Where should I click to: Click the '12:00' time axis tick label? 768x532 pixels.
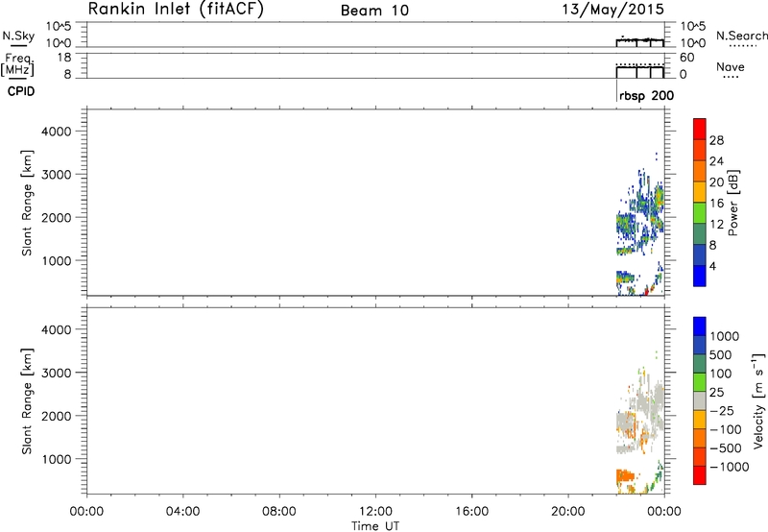point(375,512)
